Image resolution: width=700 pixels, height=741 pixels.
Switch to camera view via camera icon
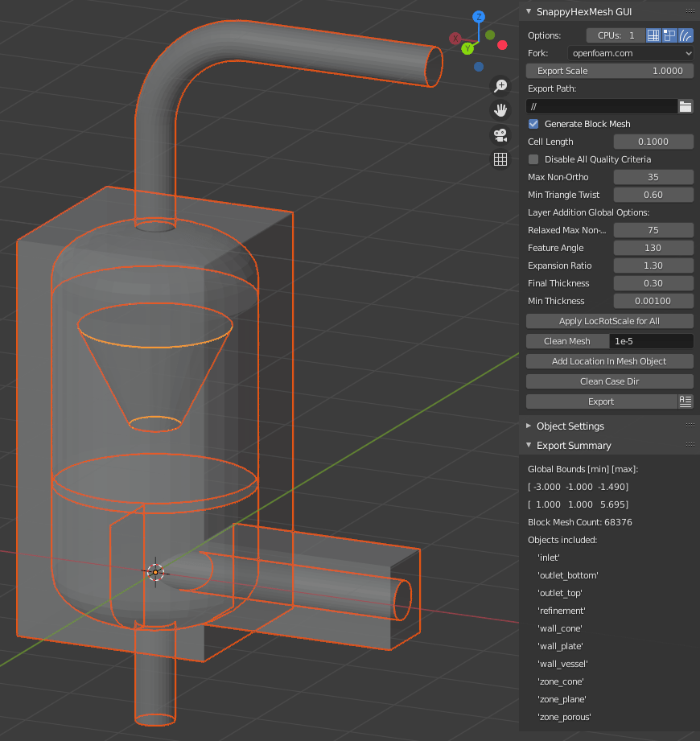click(500, 135)
